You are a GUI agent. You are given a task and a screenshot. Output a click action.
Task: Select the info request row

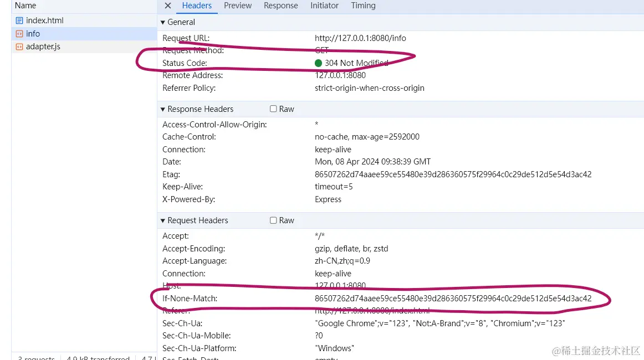(x=84, y=34)
